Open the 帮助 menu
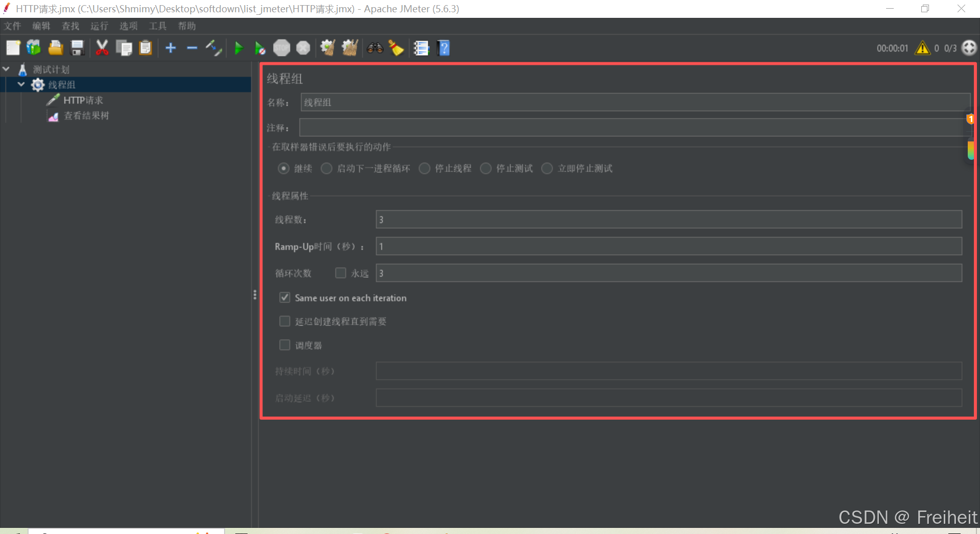Screen dimensions: 980x534 pos(187,26)
